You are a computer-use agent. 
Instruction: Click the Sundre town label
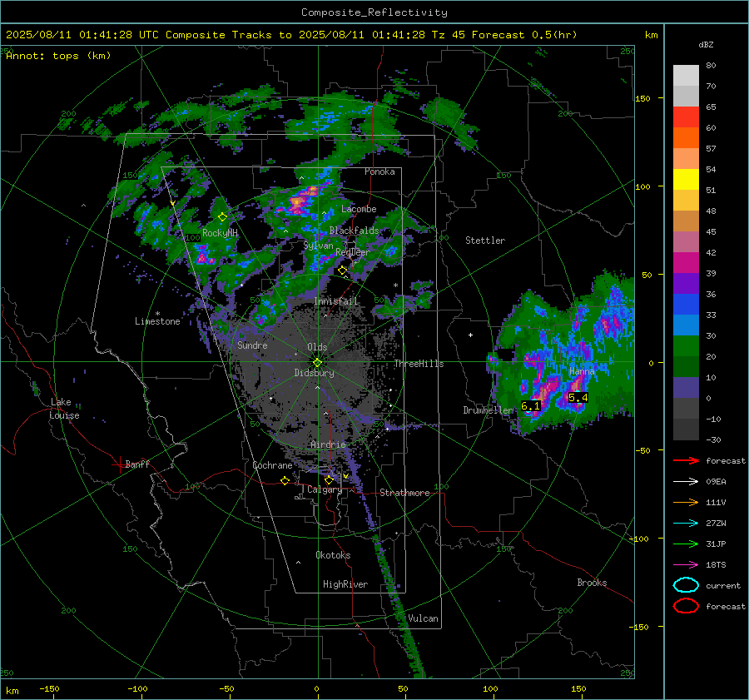[x=252, y=345]
